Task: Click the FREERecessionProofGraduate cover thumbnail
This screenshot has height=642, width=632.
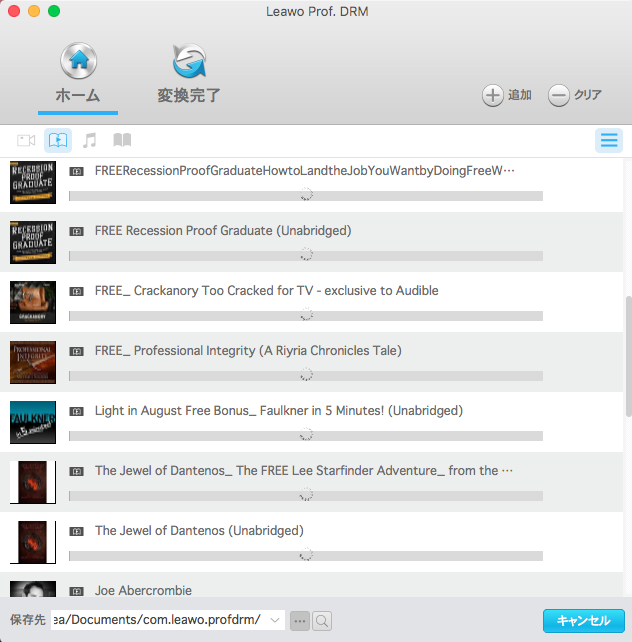Action: pos(33,182)
